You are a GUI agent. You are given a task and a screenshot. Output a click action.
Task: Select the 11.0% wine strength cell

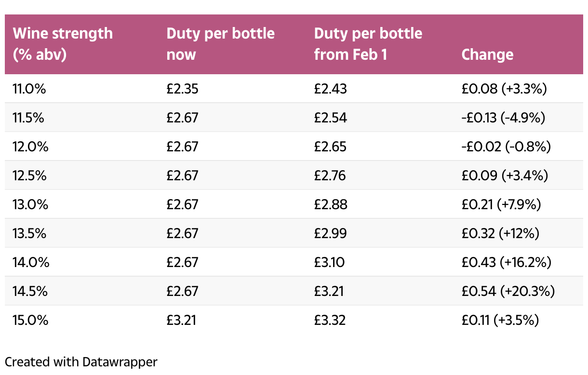coord(30,89)
